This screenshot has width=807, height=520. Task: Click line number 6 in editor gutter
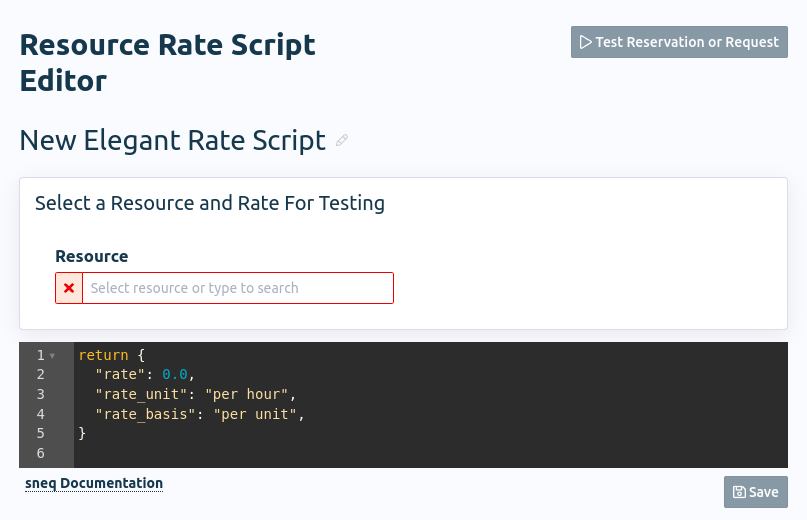[x=41, y=453]
